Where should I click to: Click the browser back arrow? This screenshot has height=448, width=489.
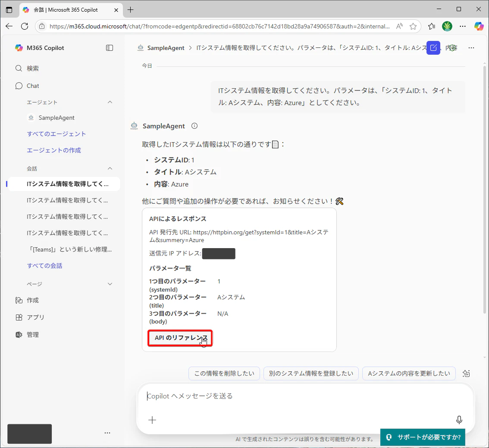click(x=9, y=26)
